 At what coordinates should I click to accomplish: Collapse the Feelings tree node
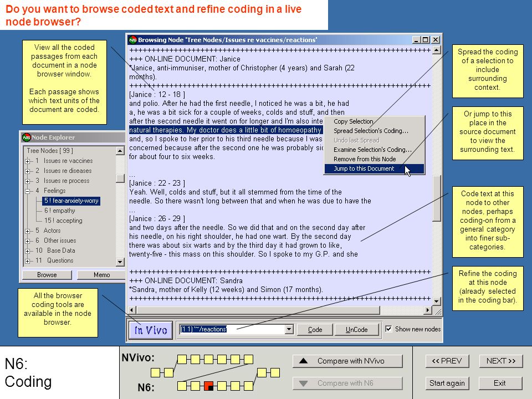click(x=28, y=191)
